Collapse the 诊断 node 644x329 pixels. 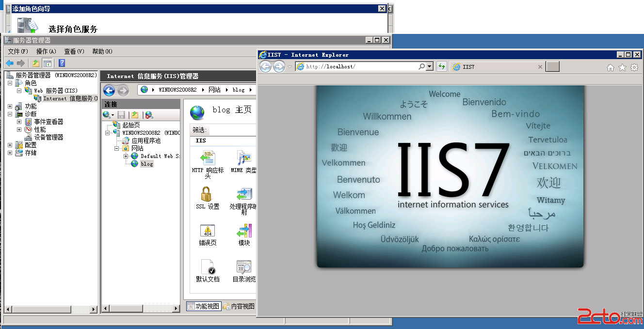click(10, 114)
